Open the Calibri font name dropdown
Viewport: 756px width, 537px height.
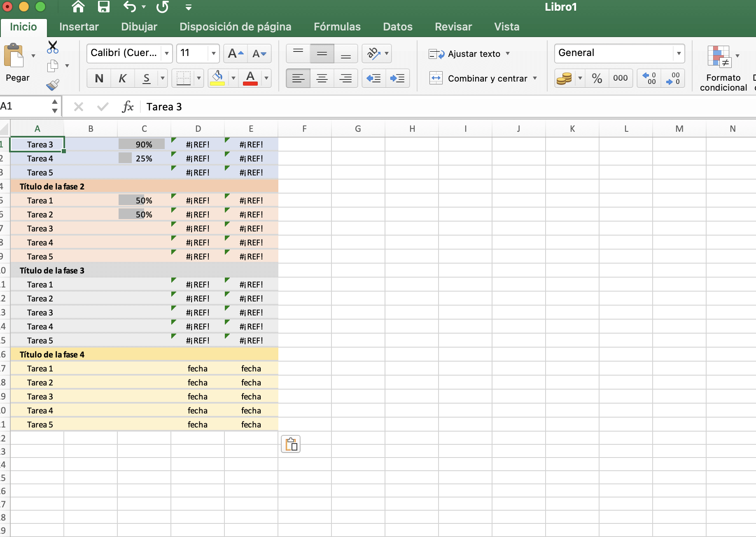click(167, 54)
